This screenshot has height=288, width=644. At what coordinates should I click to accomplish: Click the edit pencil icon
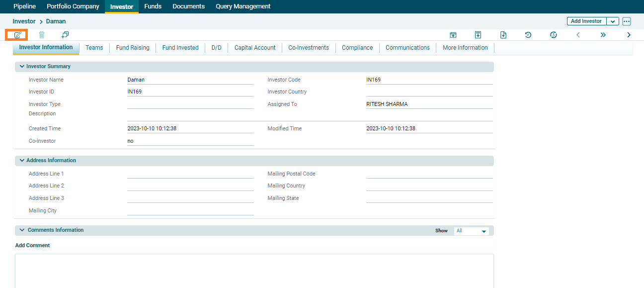tap(17, 35)
